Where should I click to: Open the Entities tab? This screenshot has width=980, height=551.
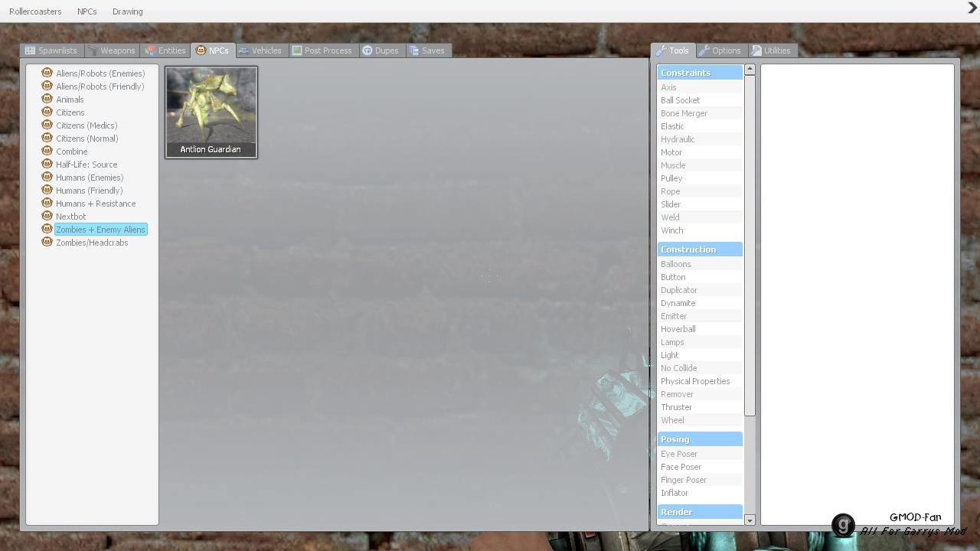click(x=165, y=51)
